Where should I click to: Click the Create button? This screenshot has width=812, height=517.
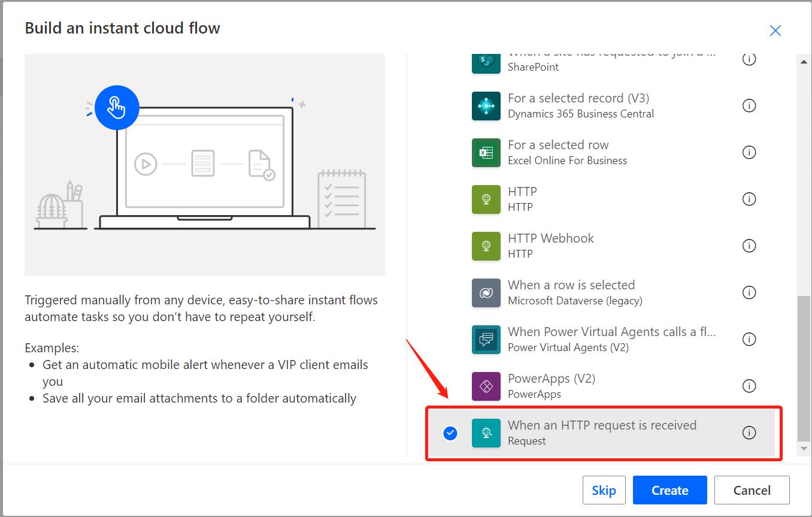670,490
